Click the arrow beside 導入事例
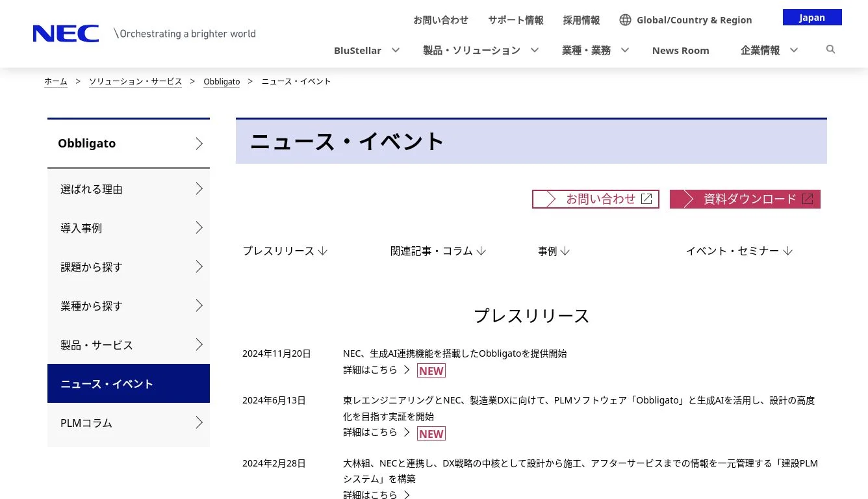The width and height of the screenshot is (868, 499). point(199,227)
